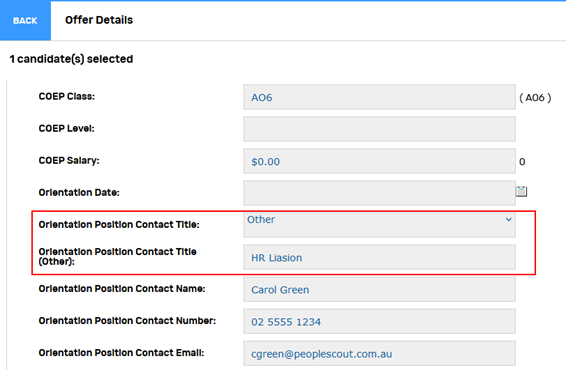Click the '( A06 )' text beside COEP Class
566x370 pixels.
[x=535, y=97]
